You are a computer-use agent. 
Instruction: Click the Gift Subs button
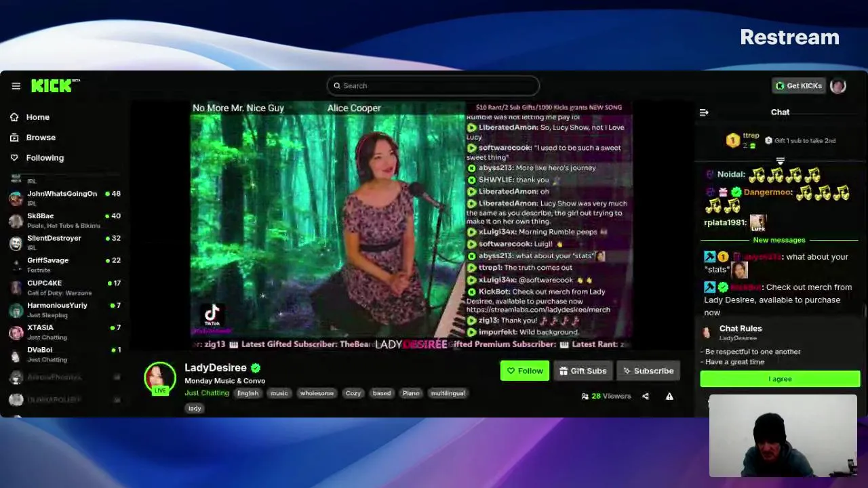click(583, 371)
